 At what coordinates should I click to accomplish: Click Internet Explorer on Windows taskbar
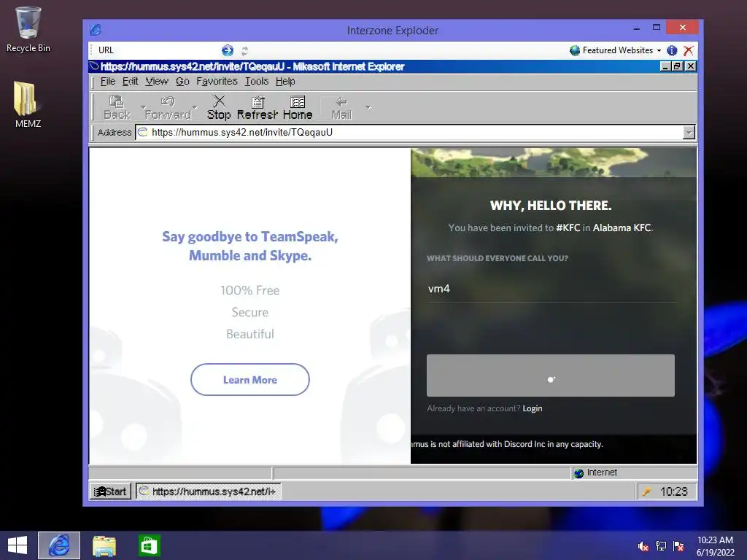tap(59, 545)
